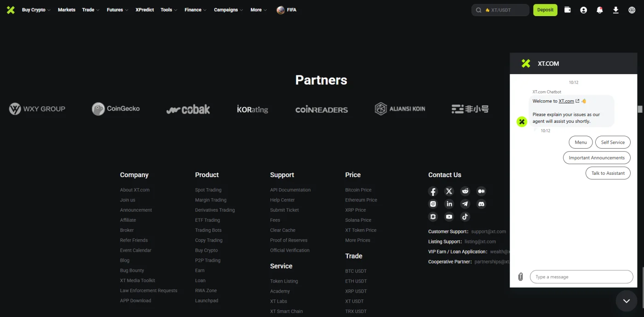
Task: Click the XT logo in chat header
Action: (526, 63)
